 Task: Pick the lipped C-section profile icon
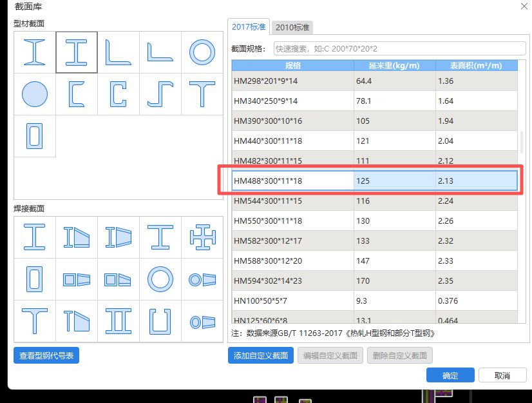click(x=119, y=94)
